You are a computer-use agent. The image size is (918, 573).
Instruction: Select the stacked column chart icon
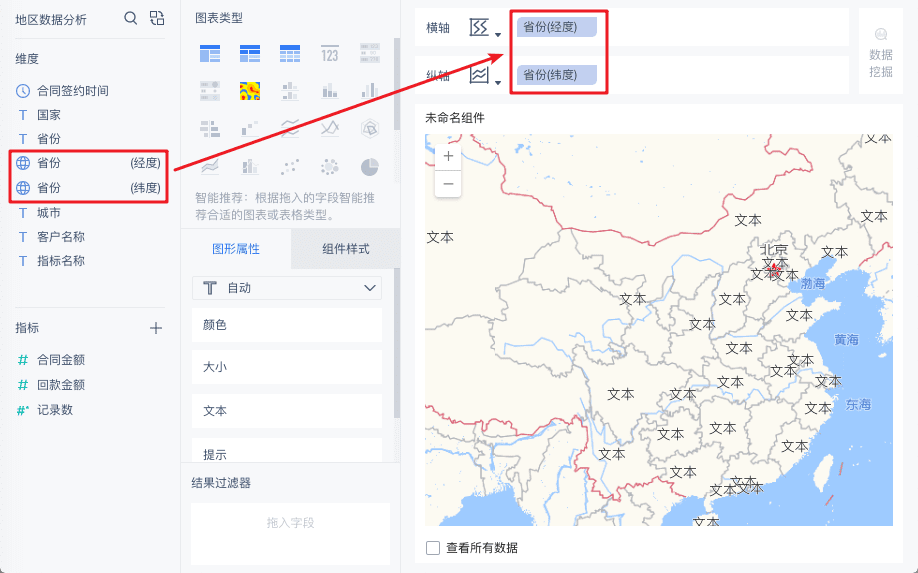pyautogui.click(x=330, y=91)
